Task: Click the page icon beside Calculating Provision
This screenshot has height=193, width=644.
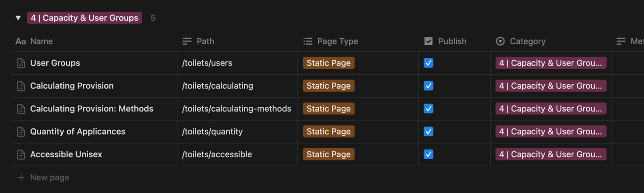Action: [x=21, y=86]
